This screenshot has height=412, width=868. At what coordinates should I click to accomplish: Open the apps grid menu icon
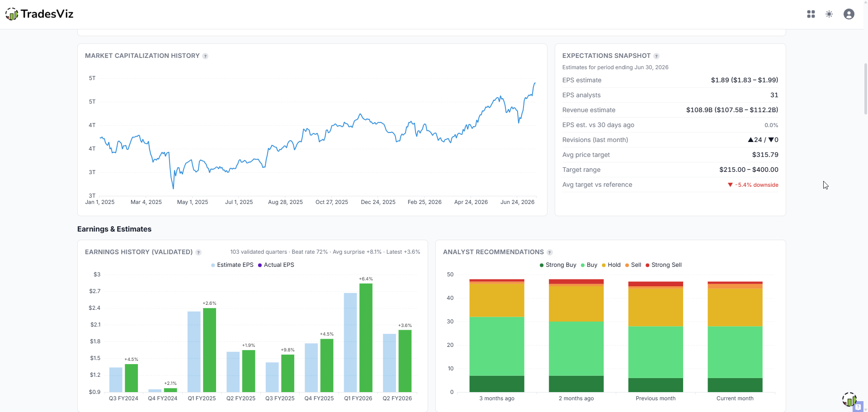(811, 14)
